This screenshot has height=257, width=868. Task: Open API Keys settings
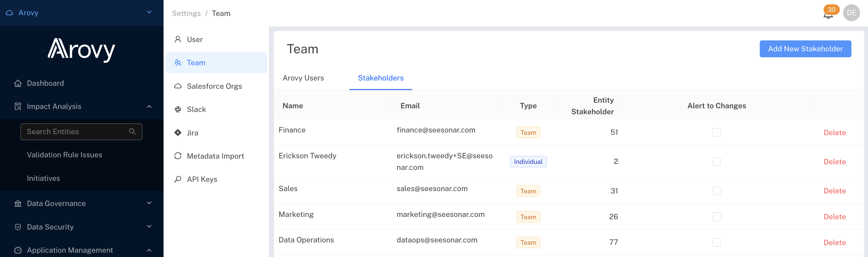point(216,179)
